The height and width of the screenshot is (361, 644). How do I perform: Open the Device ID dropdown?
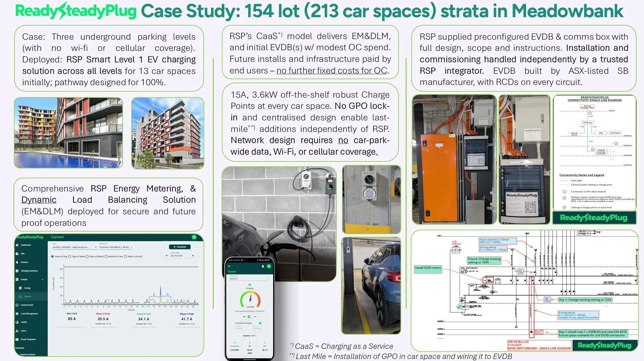point(116,247)
